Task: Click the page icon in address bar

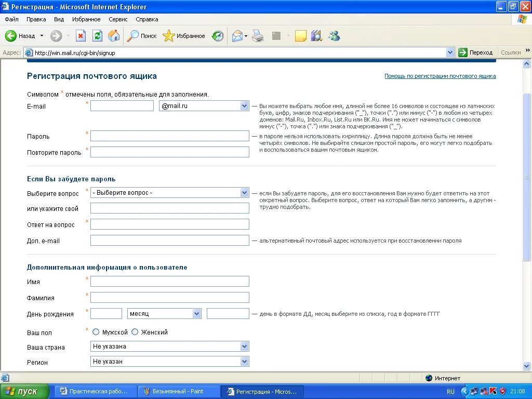Action: click(29, 52)
